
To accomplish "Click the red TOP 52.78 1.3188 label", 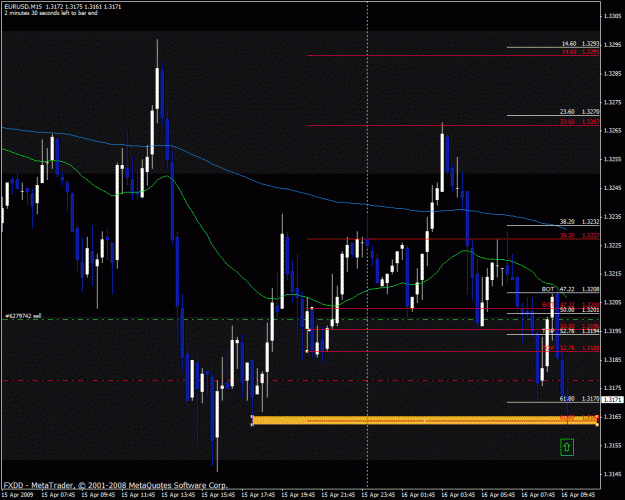I will (x=571, y=348).
